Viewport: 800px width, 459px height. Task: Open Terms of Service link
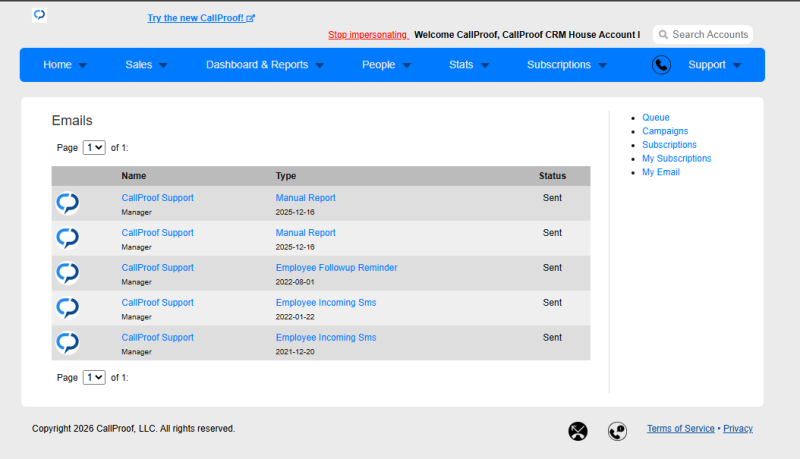coord(681,428)
